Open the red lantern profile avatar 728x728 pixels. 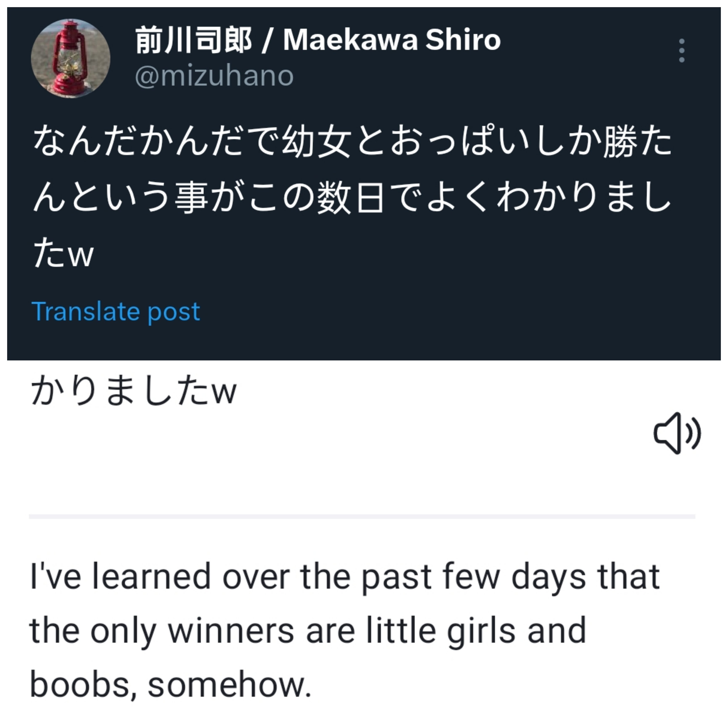click(x=70, y=58)
